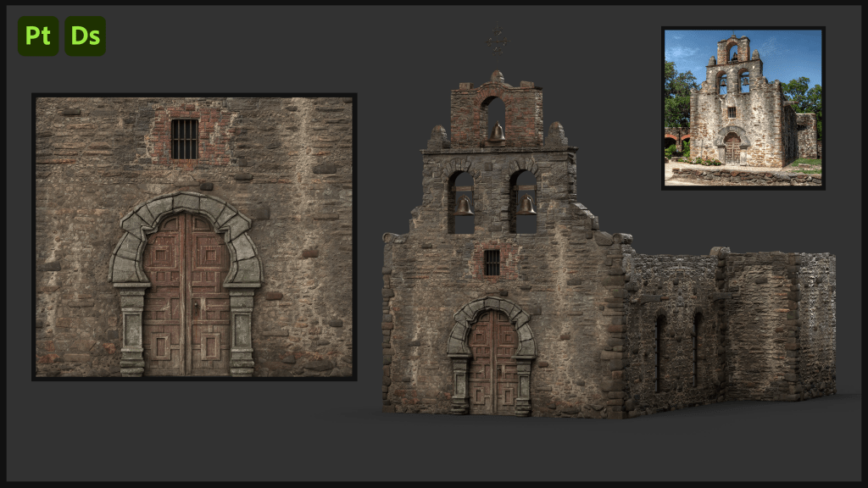Click the wooden door in the close-up render
Viewport: 868px width, 488px height.
click(x=186, y=297)
